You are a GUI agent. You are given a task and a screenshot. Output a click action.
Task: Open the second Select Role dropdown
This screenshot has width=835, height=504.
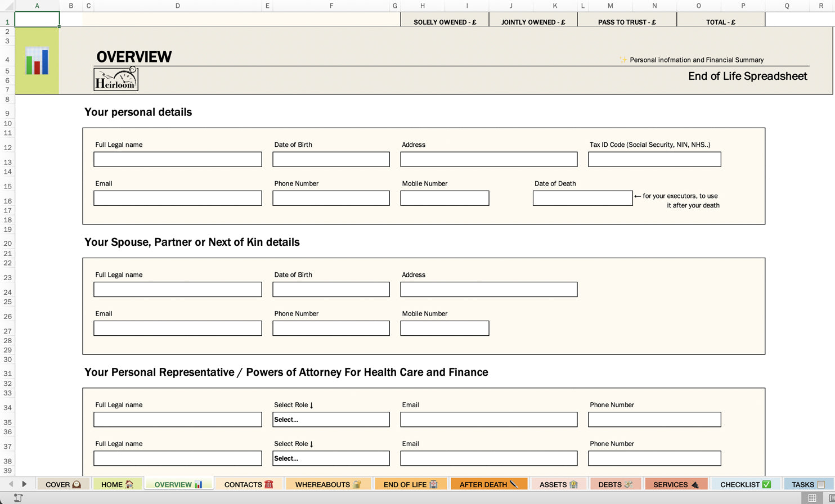[x=331, y=458]
